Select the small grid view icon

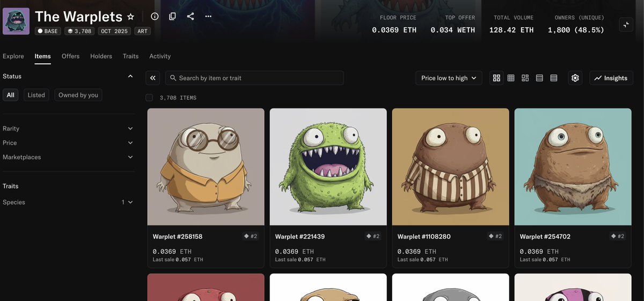pos(511,78)
